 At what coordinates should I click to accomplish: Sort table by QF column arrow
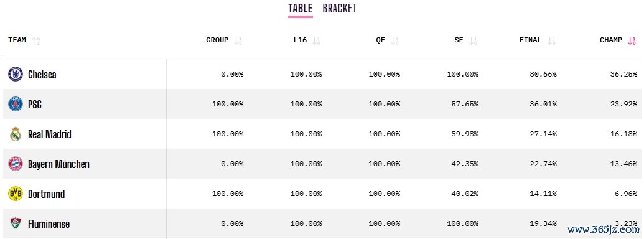pyautogui.click(x=394, y=40)
